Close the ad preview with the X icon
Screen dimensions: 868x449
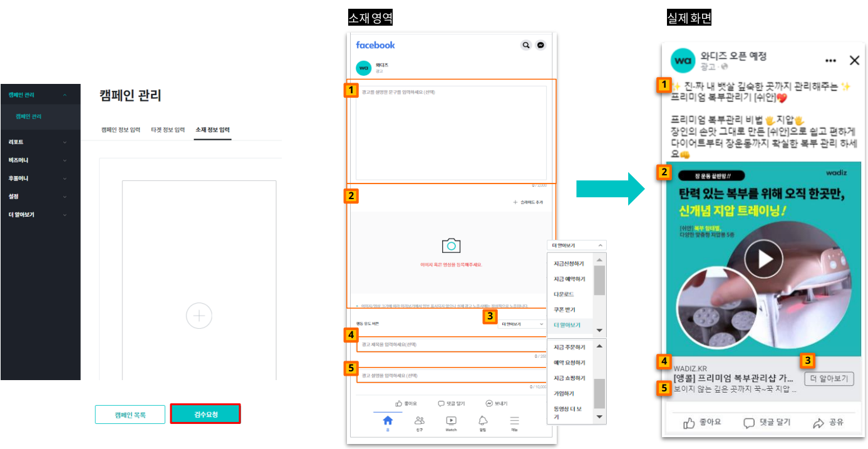(x=854, y=61)
